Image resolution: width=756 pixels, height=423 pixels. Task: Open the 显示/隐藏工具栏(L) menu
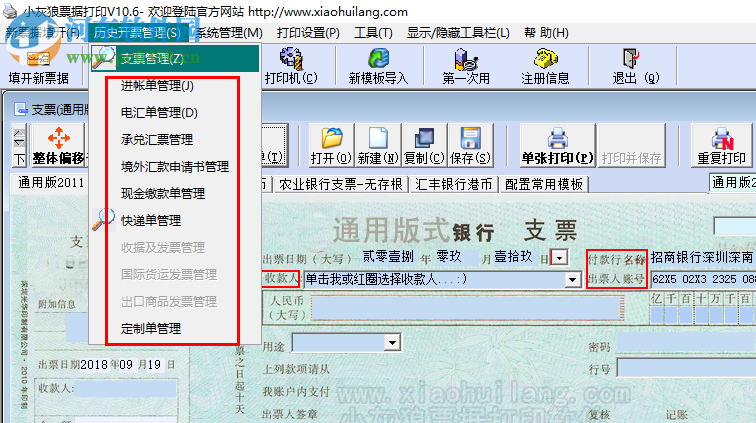pyautogui.click(x=458, y=33)
